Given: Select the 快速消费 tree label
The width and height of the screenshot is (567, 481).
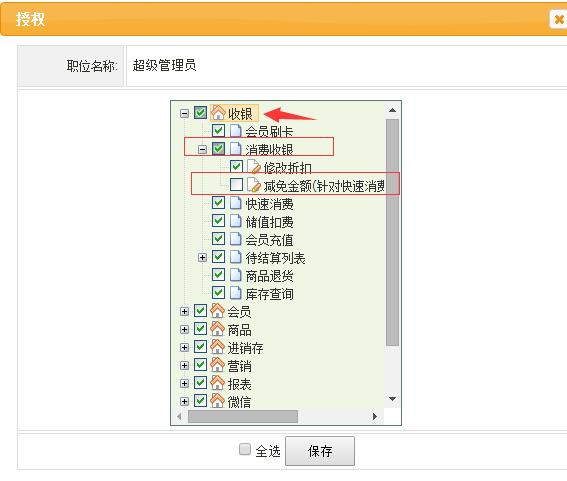Looking at the screenshot, I should (269, 204).
